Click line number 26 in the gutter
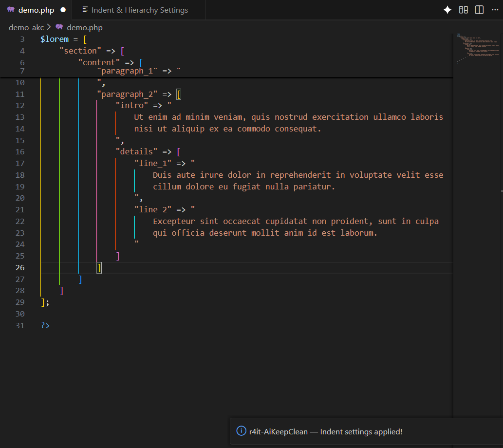This screenshot has width=503, height=448. coord(19,267)
